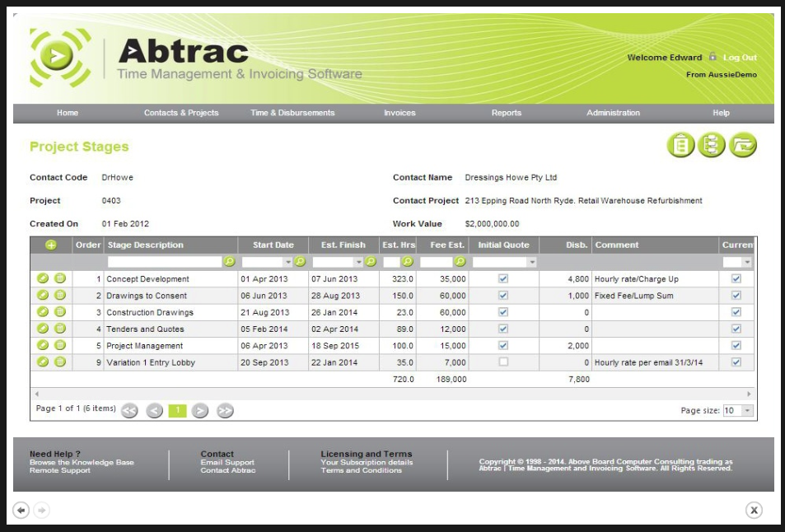
Task: Open the Time & Disbursements menu
Action: [x=292, y=113]
